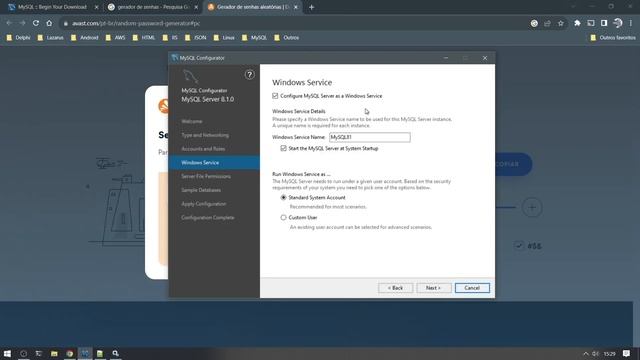Click the Next button
640x360 pixels.
(433, 288)
